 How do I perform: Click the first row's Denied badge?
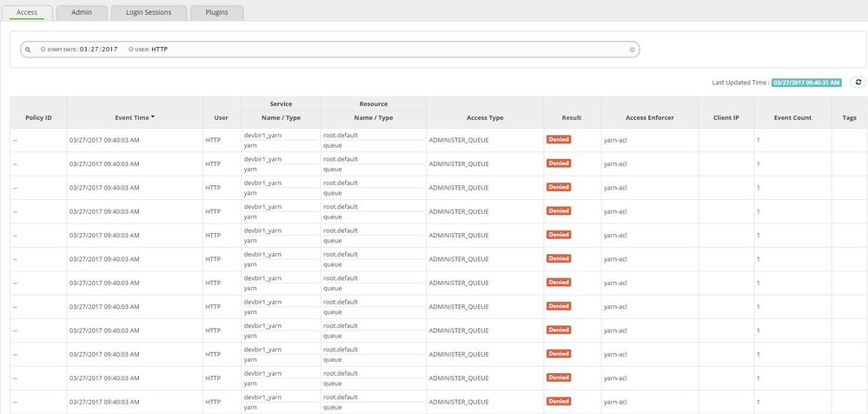coord(558,139)
